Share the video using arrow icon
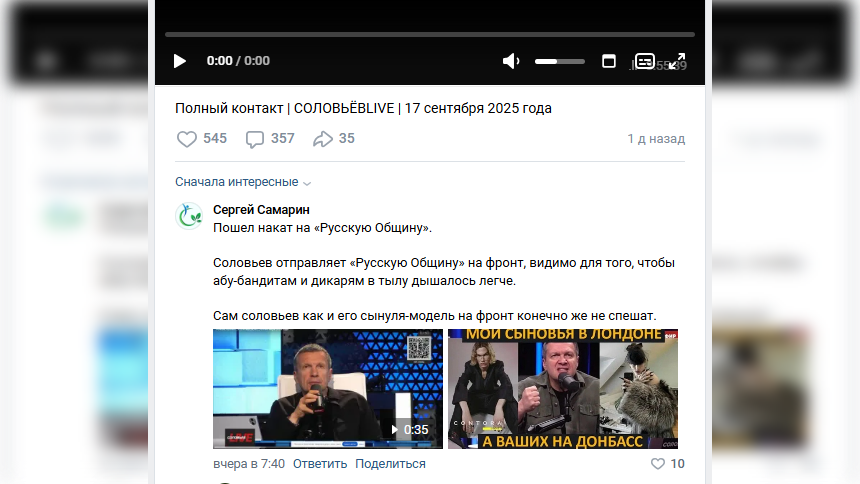This screenshot has height=484, width=860. (x=322, y=139)
